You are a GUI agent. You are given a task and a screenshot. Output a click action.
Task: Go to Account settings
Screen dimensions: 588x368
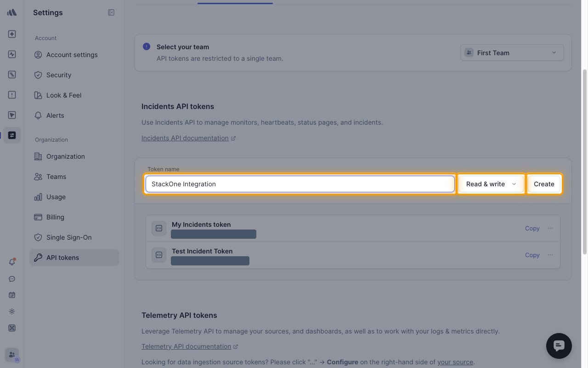(x=74, y=55)
